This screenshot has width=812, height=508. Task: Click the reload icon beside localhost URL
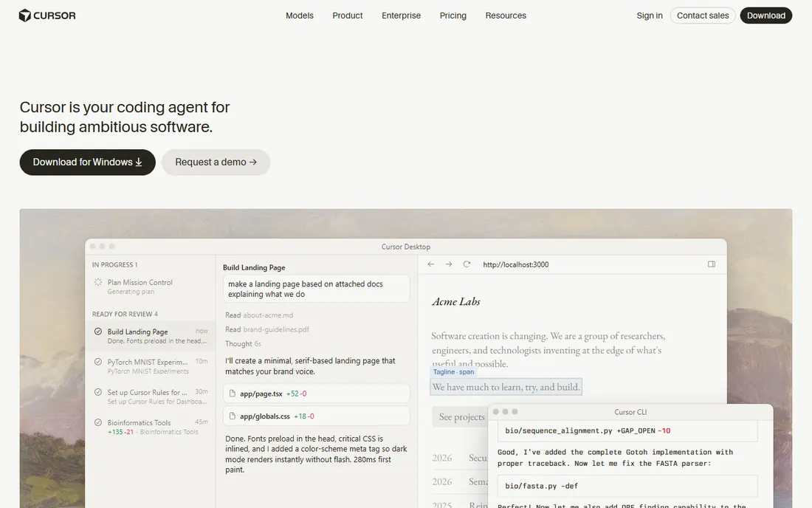tap(467, 264)
